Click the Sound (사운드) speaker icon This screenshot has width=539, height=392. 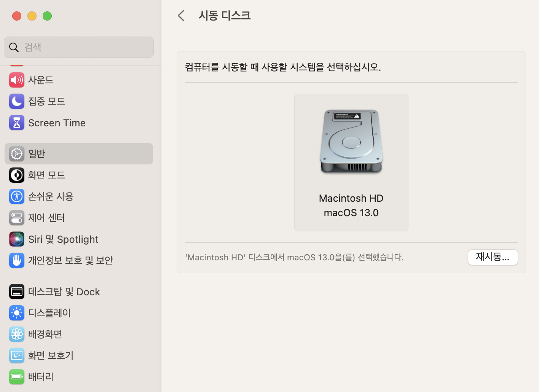[x=17, y=80]
